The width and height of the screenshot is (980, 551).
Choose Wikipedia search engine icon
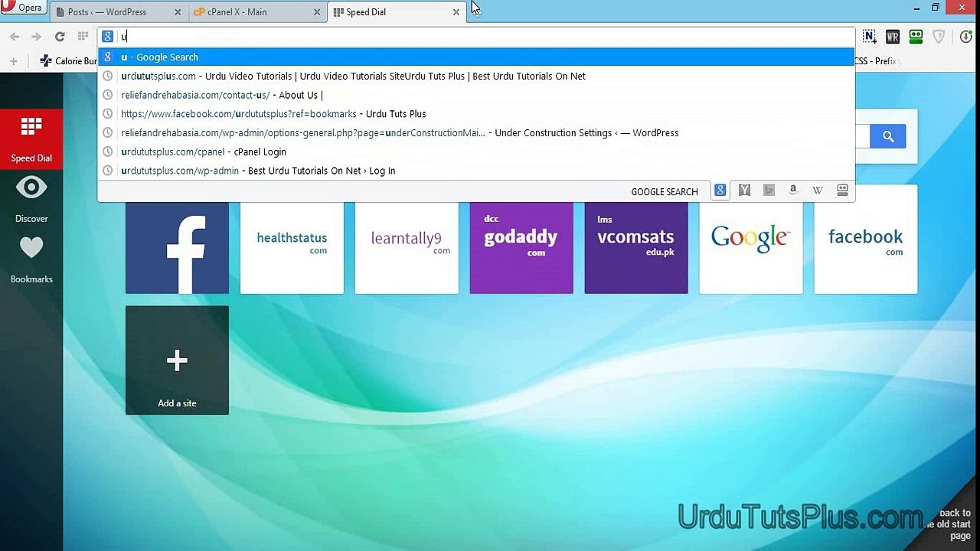click(x=818, y=191)
